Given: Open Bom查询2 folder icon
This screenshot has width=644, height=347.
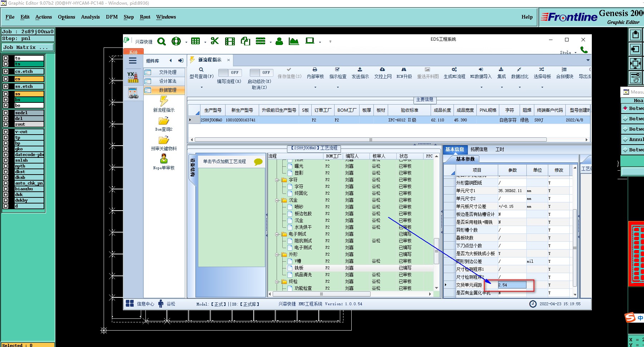Looking at the screenshot, I should point(164,121).
